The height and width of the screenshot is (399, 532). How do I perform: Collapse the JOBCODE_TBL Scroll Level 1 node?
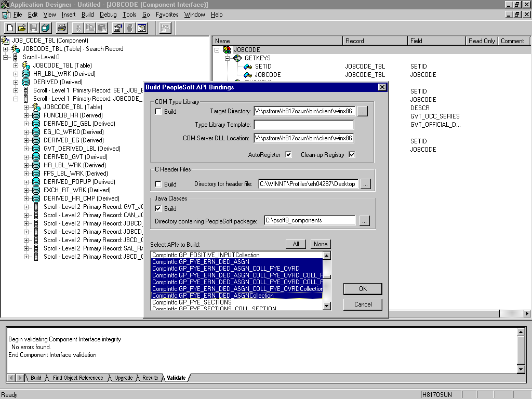pyautogui.click(x=16, y=98)
